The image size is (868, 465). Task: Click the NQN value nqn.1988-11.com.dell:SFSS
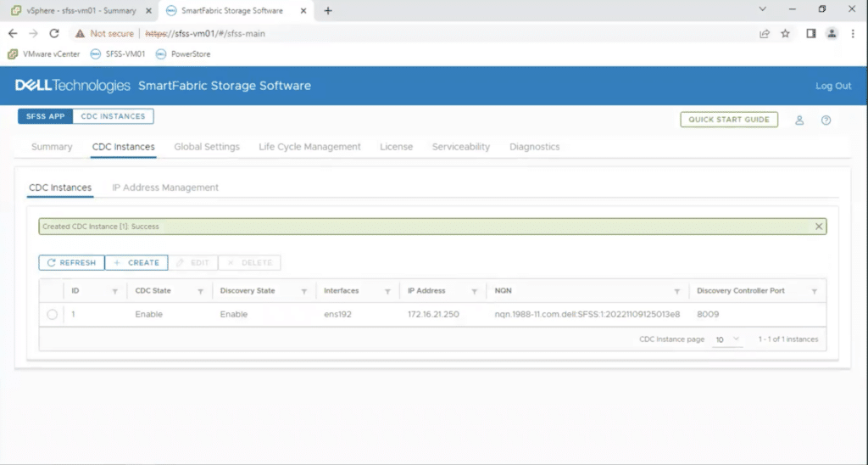[587, 314]
